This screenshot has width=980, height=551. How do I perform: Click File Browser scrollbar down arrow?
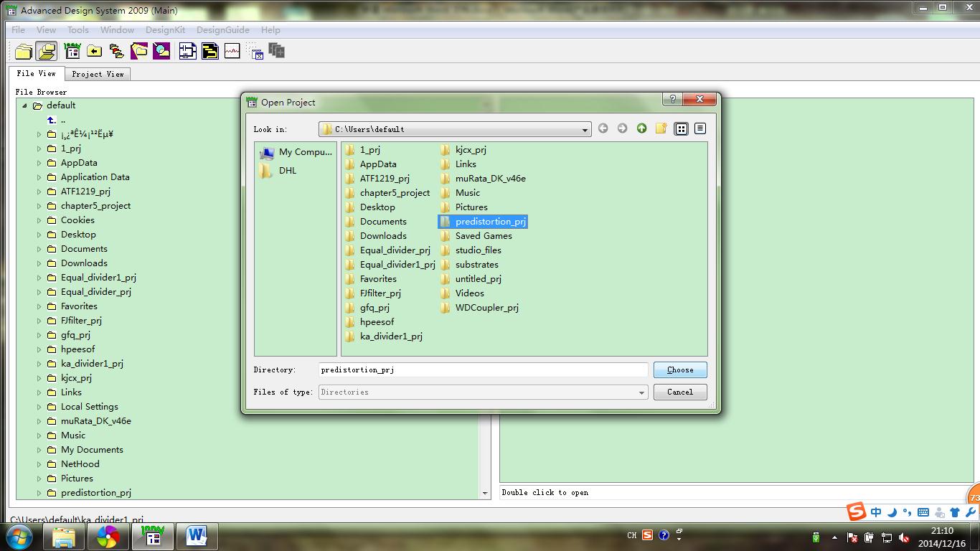tap(486, 494)
